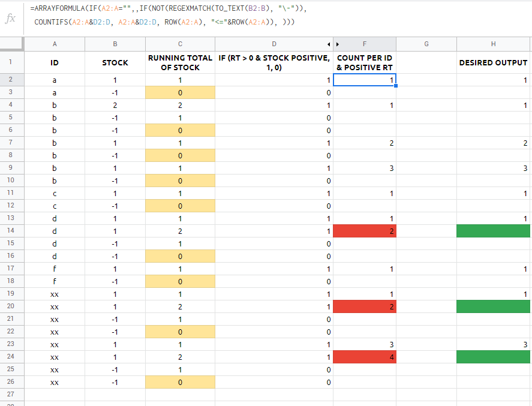Click cell F9 with count 3
Screen dimensions: 532x406
click(x=365, y=169)
